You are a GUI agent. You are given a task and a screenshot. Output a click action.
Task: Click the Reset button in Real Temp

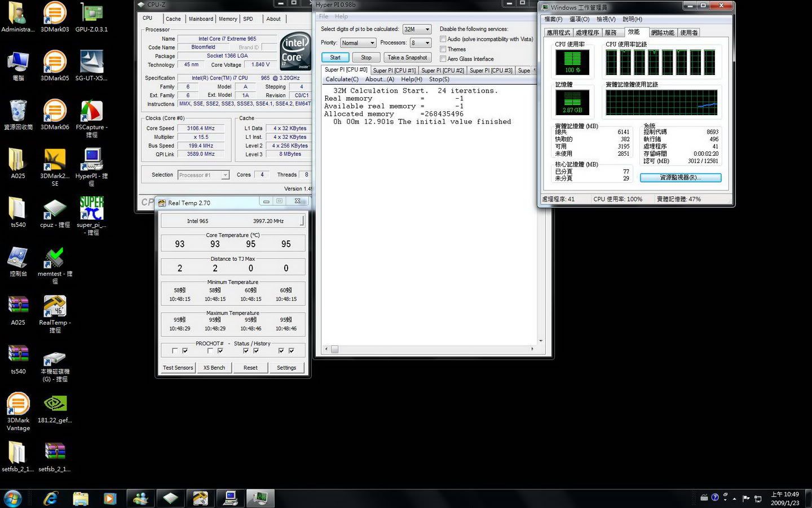click(250, 367)
